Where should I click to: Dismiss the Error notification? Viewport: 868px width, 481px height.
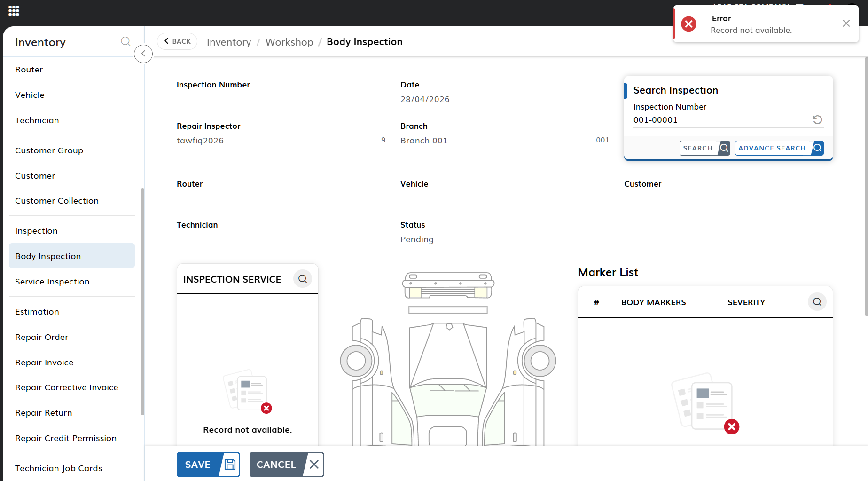click(846, 24)
